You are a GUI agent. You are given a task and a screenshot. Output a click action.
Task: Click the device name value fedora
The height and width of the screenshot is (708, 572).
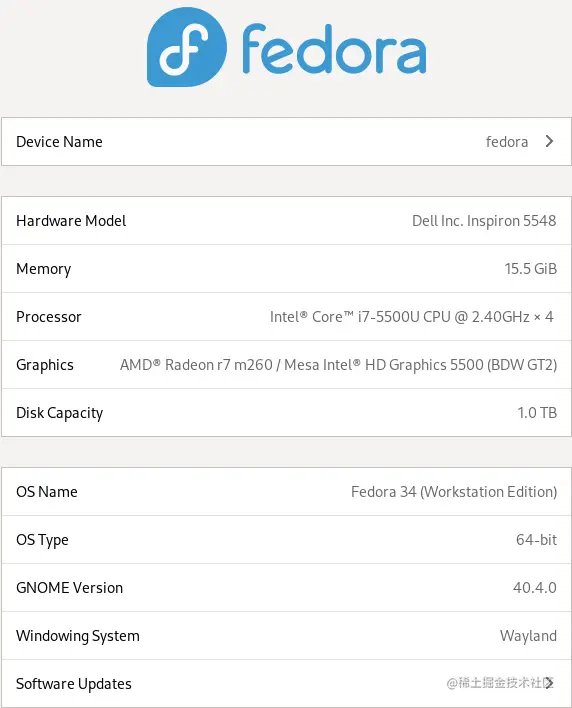(507, 142)
